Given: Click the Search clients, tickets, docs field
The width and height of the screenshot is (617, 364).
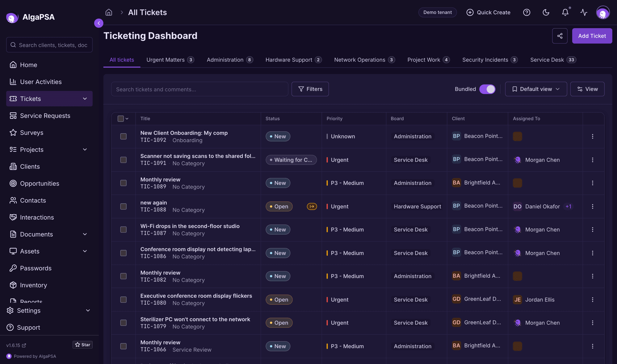Looking at the screenshot, I should click(49, 45).
